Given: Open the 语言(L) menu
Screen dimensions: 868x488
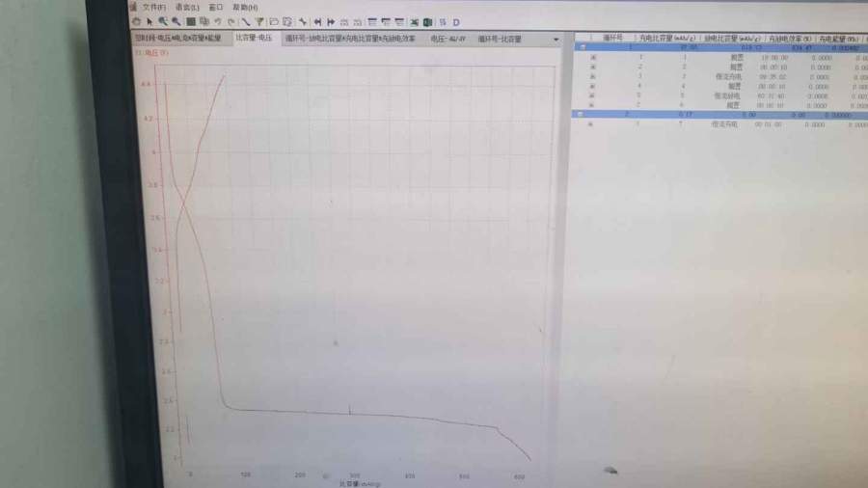Looking at the screenshot, I should (x=187, y=7).
